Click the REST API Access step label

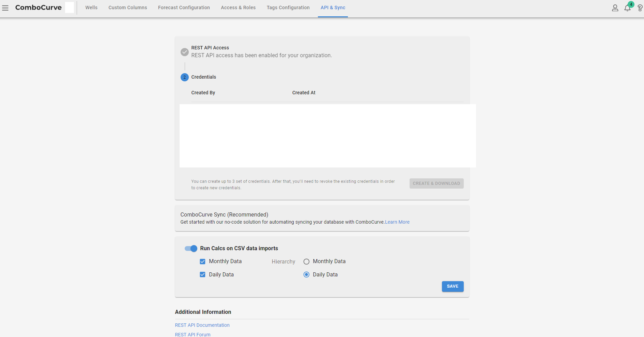210,48
